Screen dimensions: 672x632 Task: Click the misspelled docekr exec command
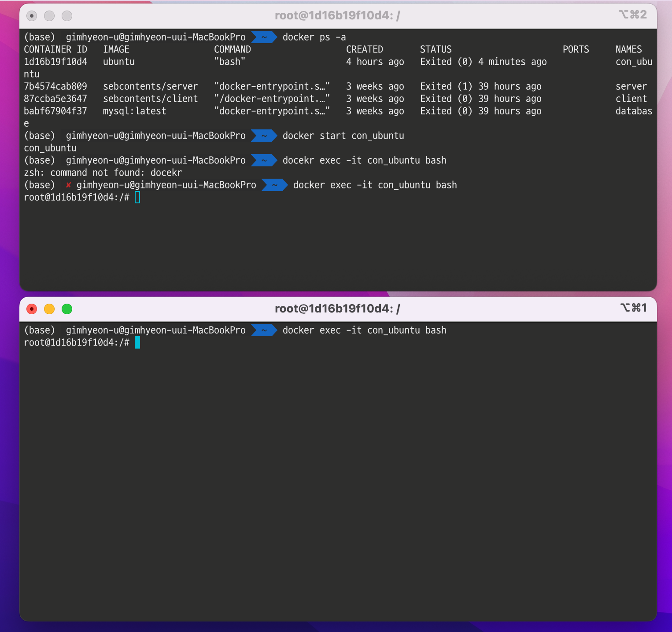365,160
